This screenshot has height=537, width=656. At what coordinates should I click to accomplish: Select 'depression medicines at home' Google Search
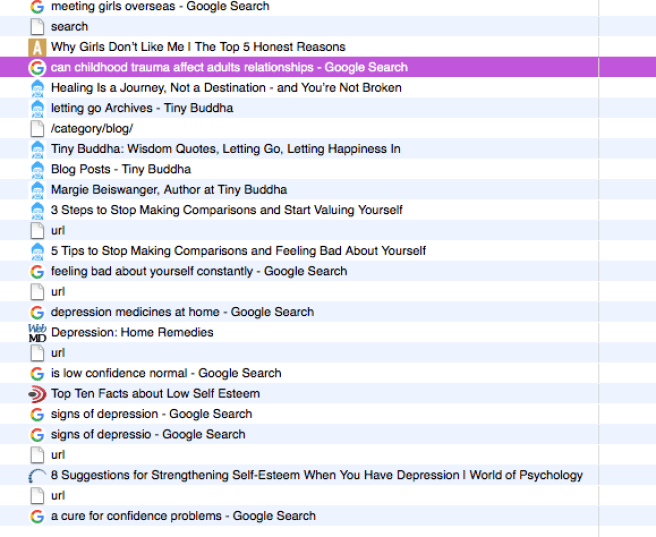tap(182, 312)
